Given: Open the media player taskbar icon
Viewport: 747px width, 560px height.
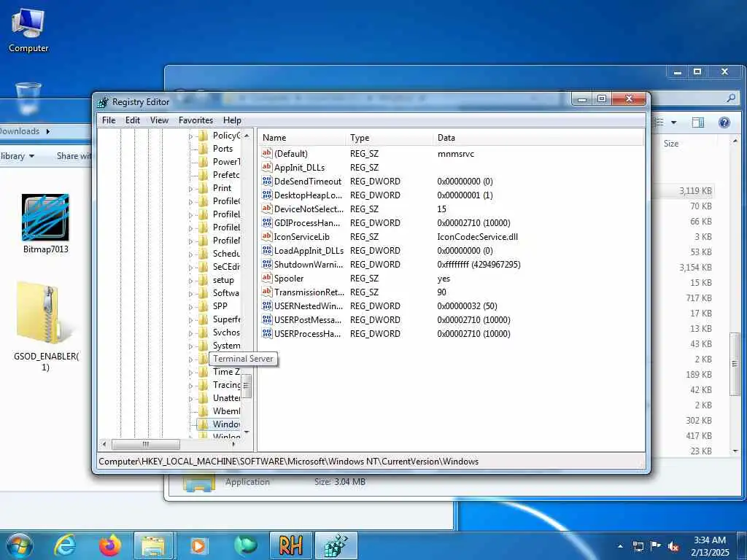Looking at the screenshot, I should point(198,545).
